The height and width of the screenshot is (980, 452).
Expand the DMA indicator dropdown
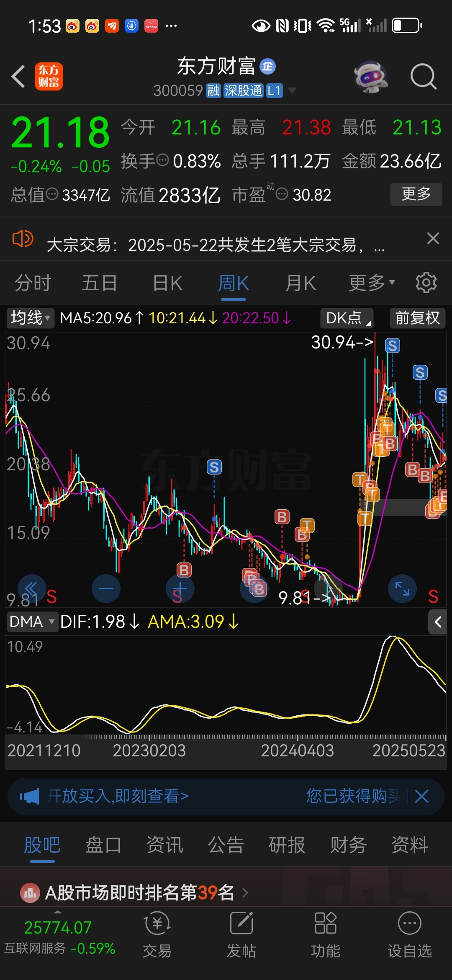pyautogui.click(x=32, y=622)
